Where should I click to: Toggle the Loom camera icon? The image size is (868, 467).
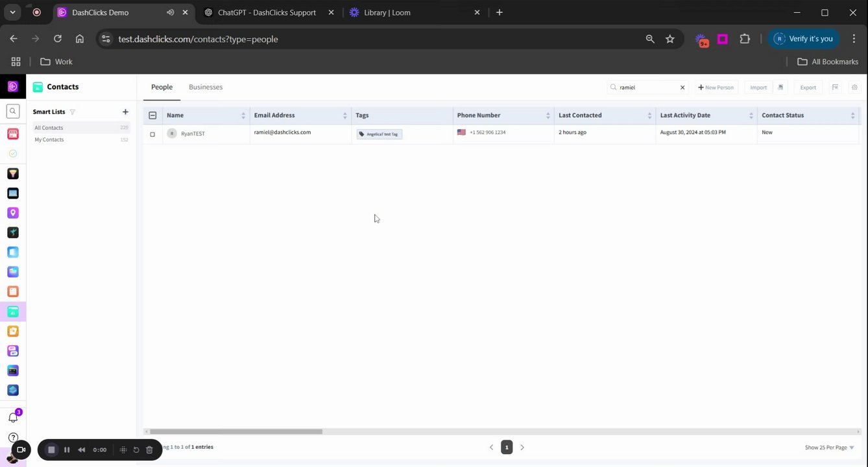click(21, 449)
